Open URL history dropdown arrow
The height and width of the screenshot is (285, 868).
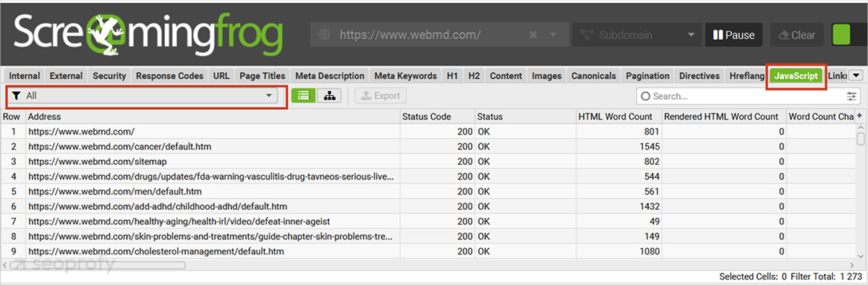553,35
